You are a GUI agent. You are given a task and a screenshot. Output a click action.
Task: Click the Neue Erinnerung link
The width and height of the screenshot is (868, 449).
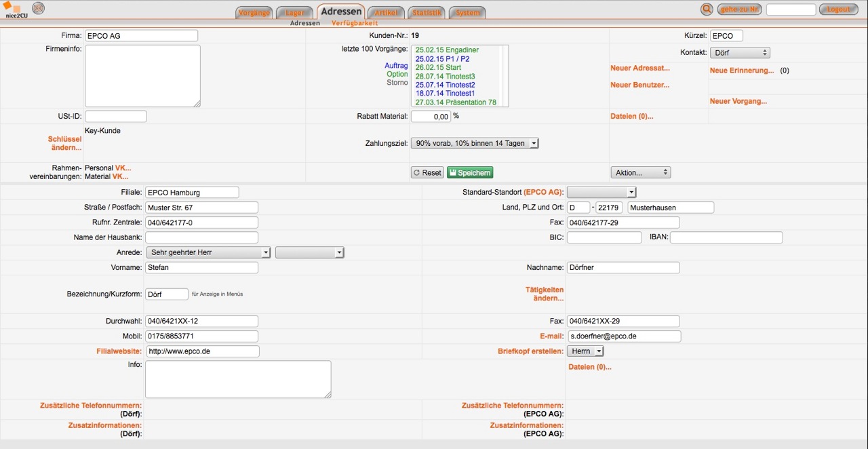point(742,71)
